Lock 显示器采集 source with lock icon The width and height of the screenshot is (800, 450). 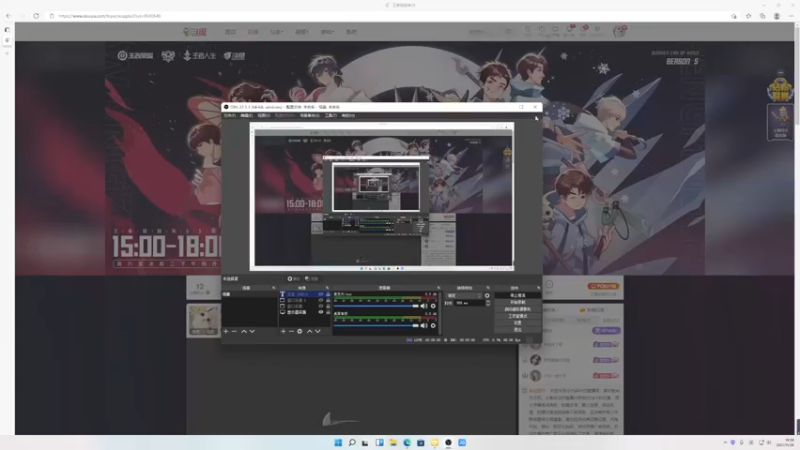328,312
